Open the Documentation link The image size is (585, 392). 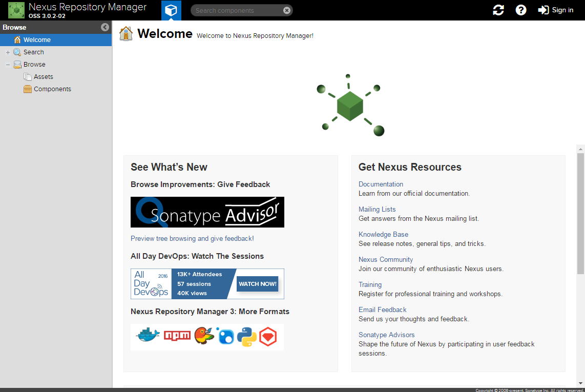pyautogui.click(x=381, y=184)
